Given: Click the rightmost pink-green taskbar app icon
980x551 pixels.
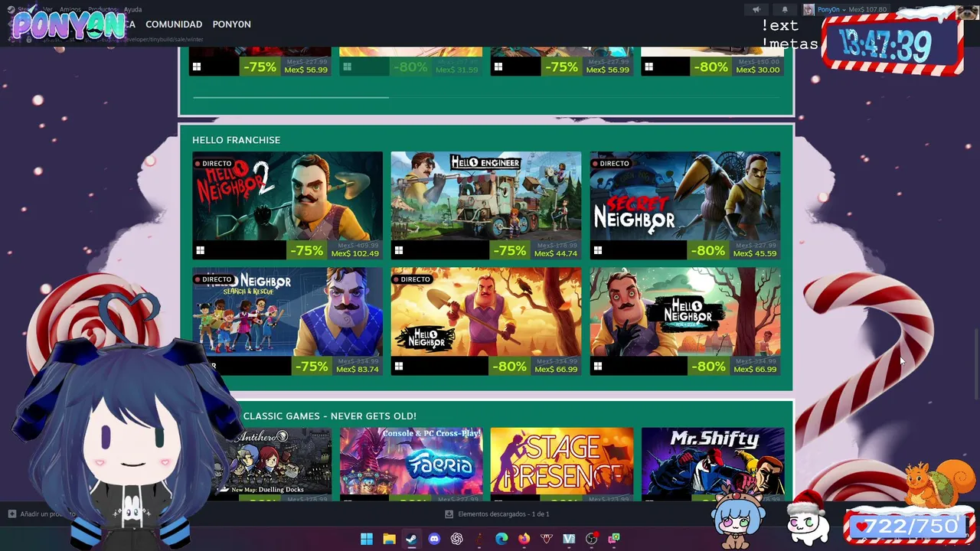Looking at the screenshot, I should pos(614,539).
